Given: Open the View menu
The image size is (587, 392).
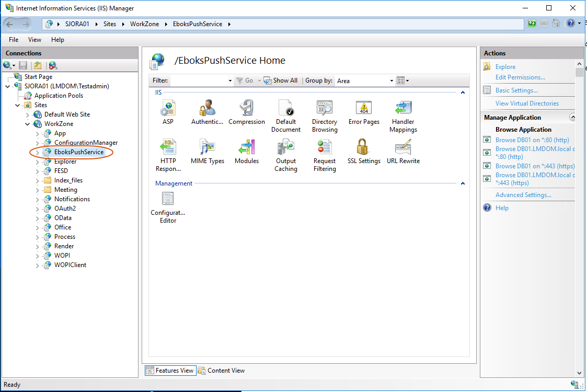Looking at the screenshot, I should click(x=34, y=40).
